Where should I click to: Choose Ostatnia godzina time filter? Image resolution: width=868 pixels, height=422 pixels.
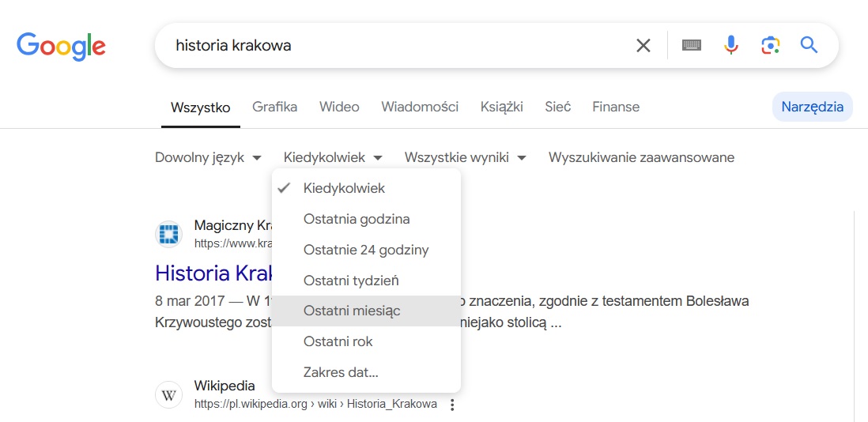(357, 219)
